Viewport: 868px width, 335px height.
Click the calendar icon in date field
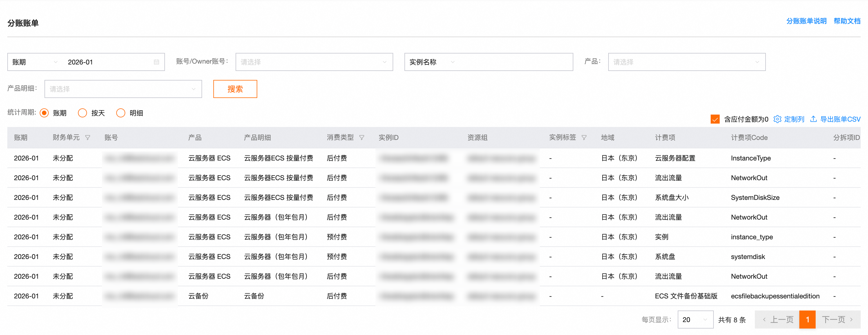[156, 62]
